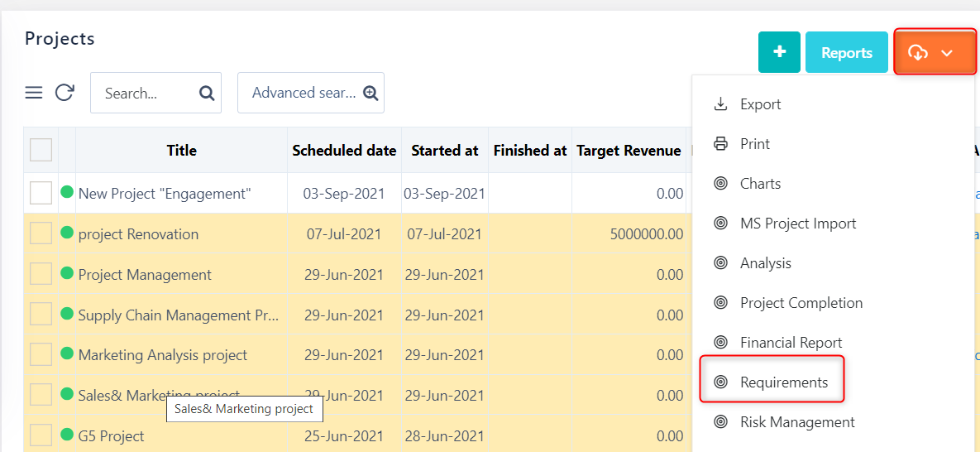Sort by Target Revenue column header
Viewport: 980px width, 452px height.
[x=629, y=150]
